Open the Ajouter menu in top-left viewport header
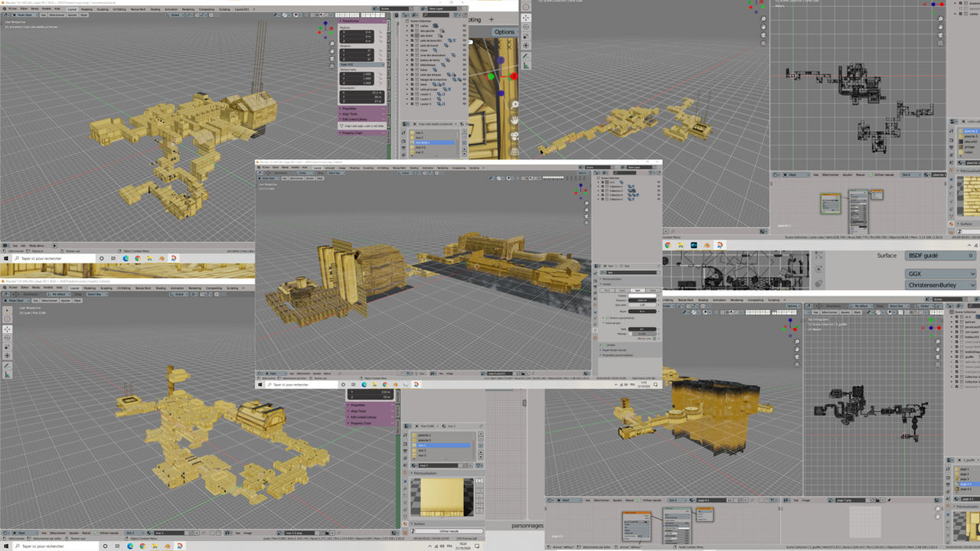This screenshot has height=551, width=980. 72,15
